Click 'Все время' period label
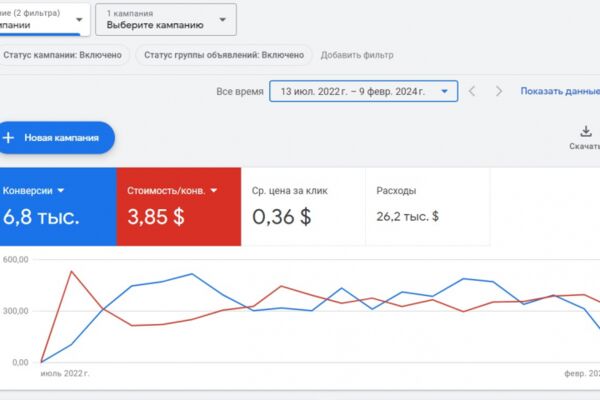 tap(240, 91)
